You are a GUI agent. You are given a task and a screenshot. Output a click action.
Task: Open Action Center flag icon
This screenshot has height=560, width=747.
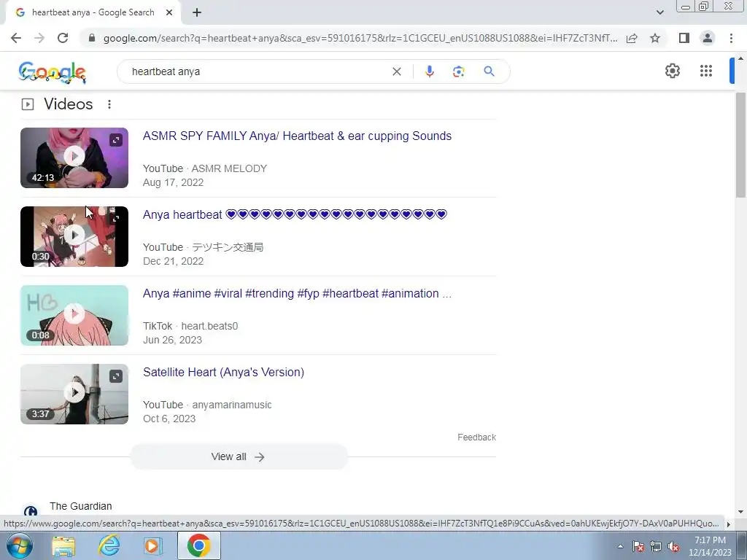[x=638, y=547]
